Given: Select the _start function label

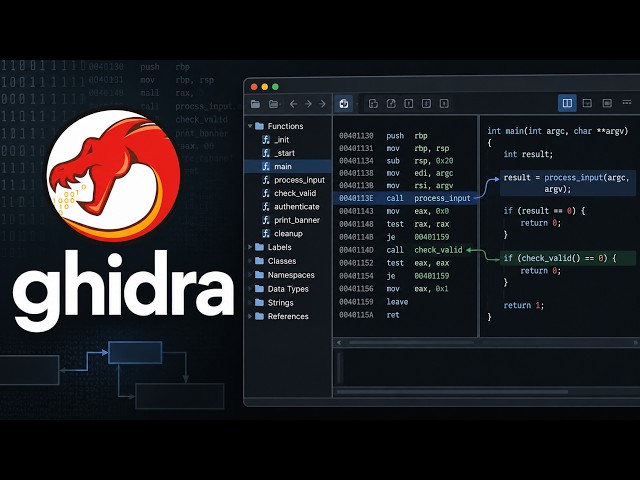Looking at the screenshot, I should (284, 153).
